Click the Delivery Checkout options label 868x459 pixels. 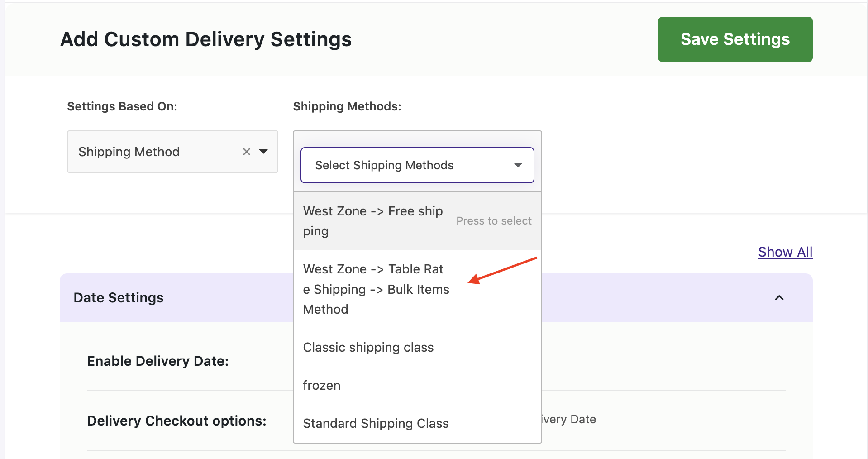(x=176, y=421)
